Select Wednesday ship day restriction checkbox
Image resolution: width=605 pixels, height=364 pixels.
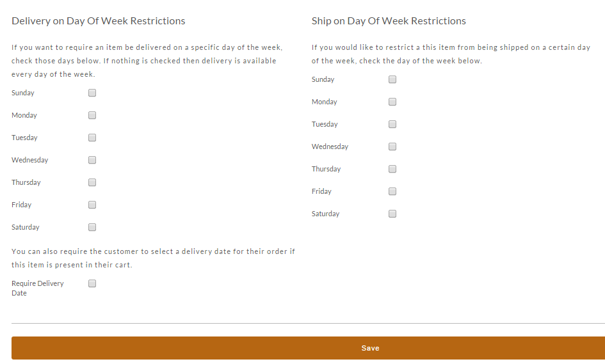(x=392, y=146)
